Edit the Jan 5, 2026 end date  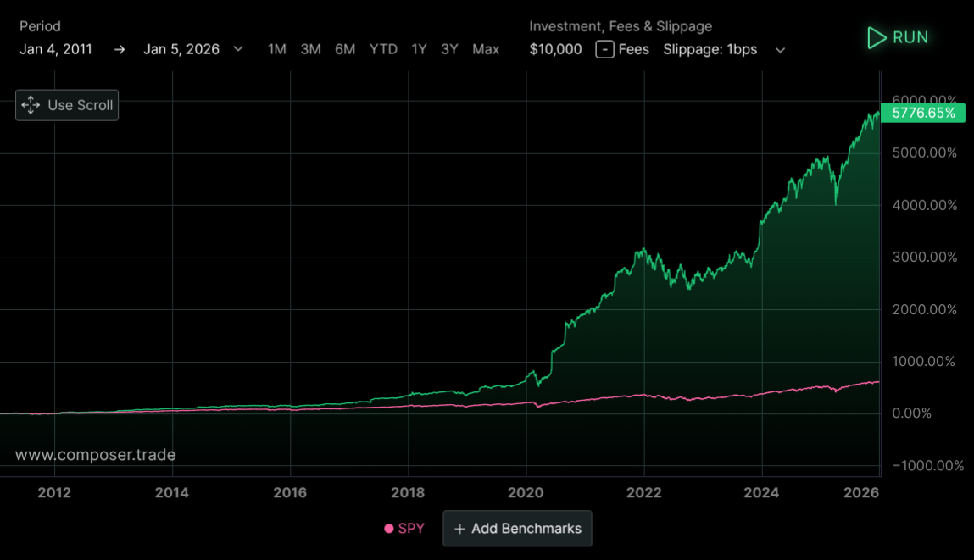coord(181,49)
